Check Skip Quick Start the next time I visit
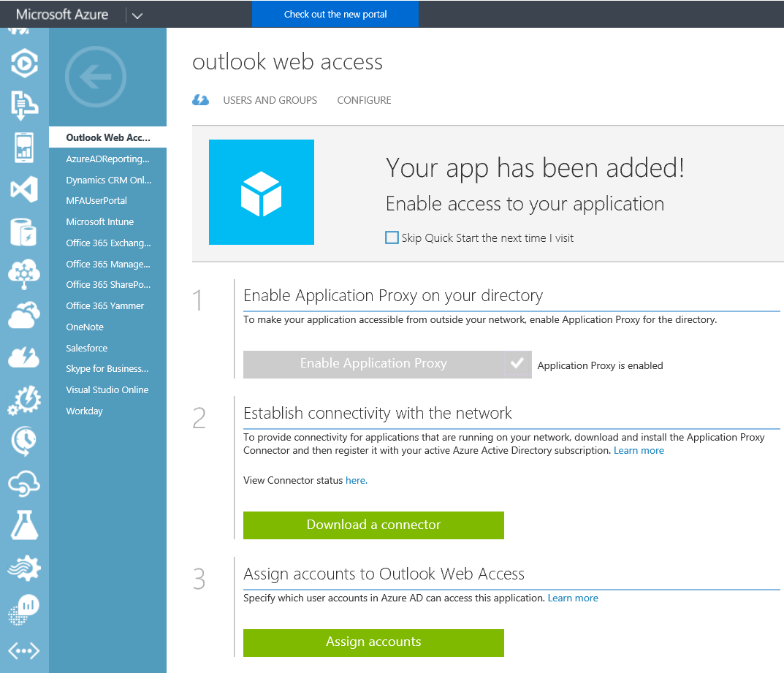The width and height of the screenshot is (784, 673). point(392,237)
